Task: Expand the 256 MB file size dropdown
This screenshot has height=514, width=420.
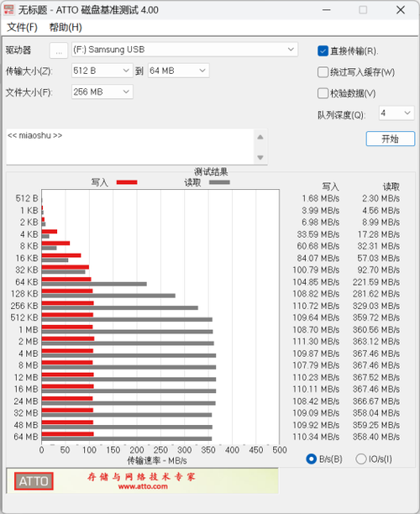Action: click(102, 92)
